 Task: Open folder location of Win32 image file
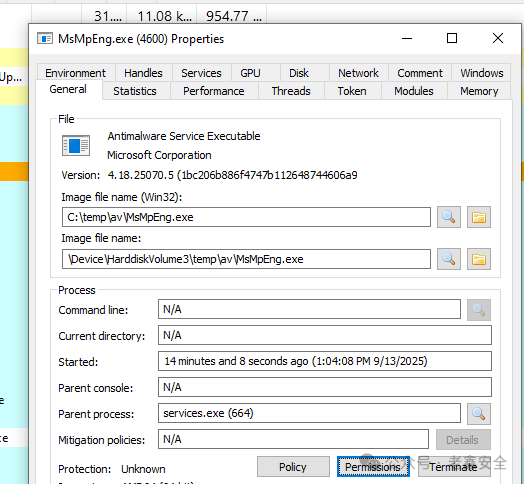click(479, 217)
